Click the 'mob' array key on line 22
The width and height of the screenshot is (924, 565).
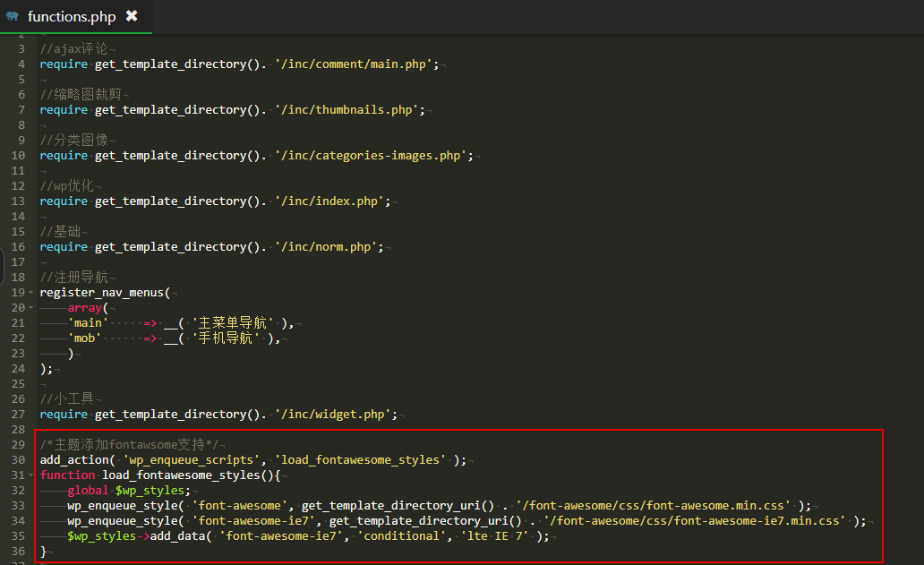coord(84,338)
